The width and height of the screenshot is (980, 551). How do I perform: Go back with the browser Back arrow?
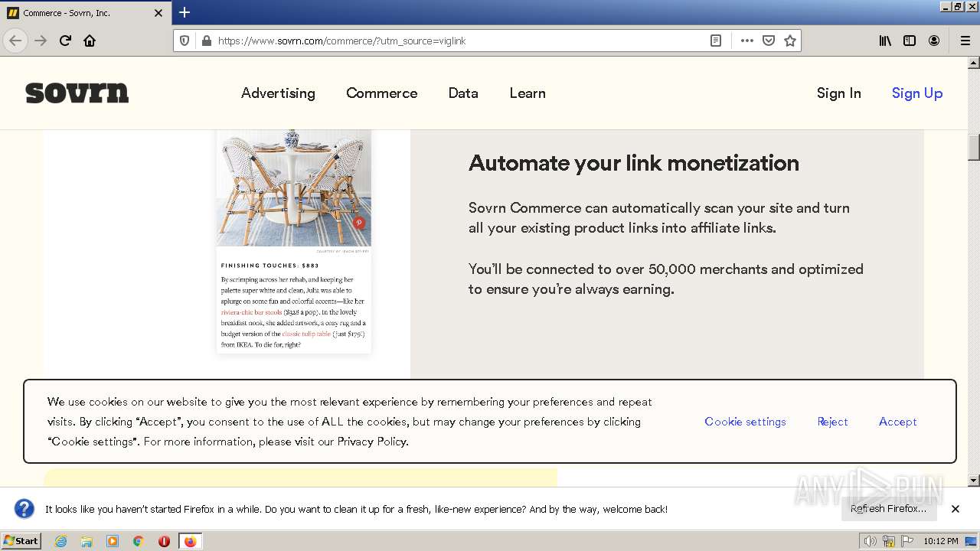click(x=15, y=41)
